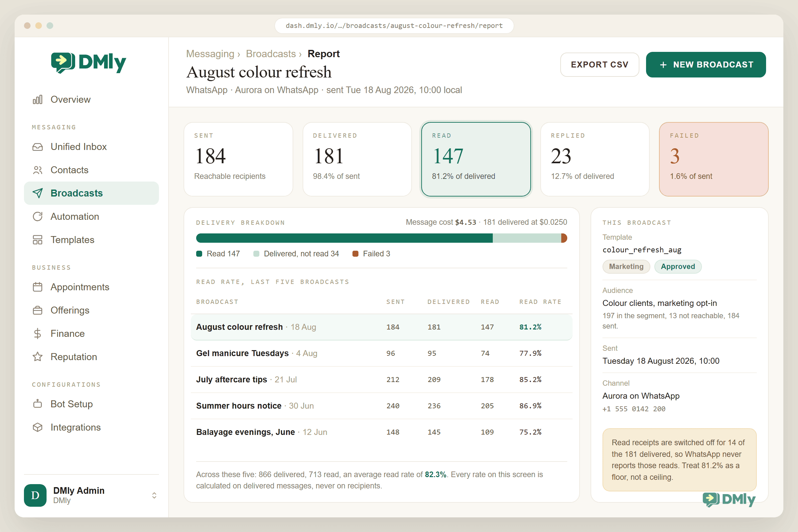
Task: Go back via Broadcasts breadcrumb
Action: coord(271,54)
